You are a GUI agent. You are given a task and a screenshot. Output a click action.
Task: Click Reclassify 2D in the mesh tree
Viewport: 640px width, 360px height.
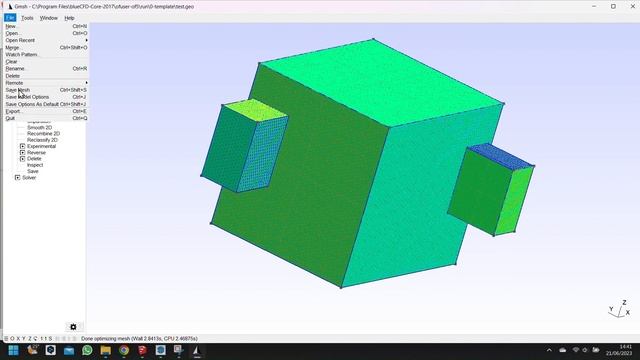pos(42,140)
